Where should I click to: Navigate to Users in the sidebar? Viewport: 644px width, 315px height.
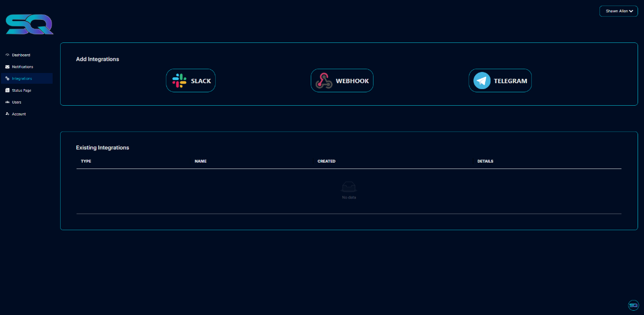26,102
